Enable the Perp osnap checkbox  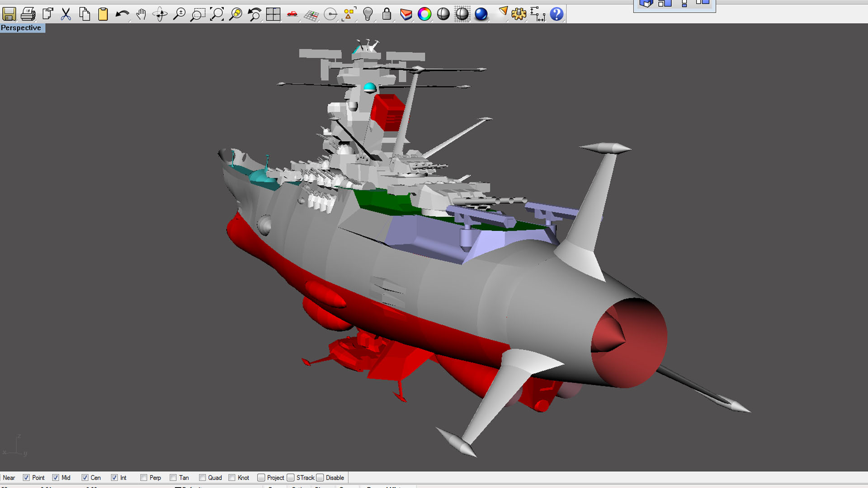point(144,478)
